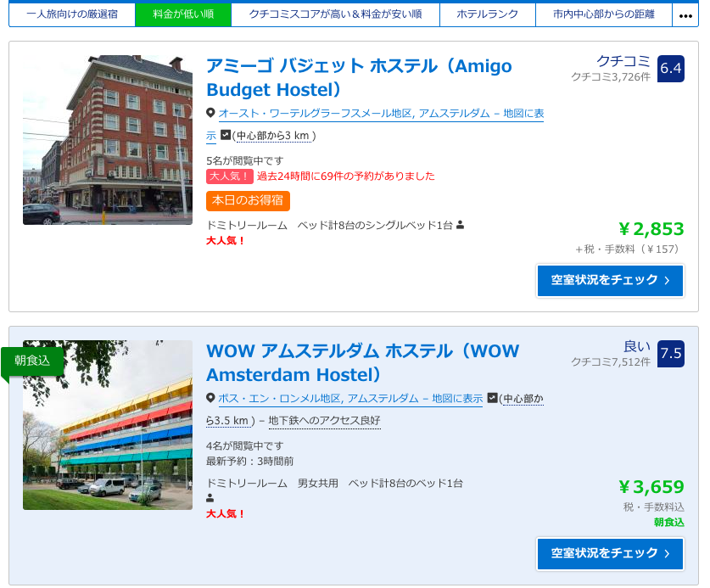710x588 pixels.
Task: Click the 地下鉄へのアクセス良好 note
Action: (x=324, y=420)
